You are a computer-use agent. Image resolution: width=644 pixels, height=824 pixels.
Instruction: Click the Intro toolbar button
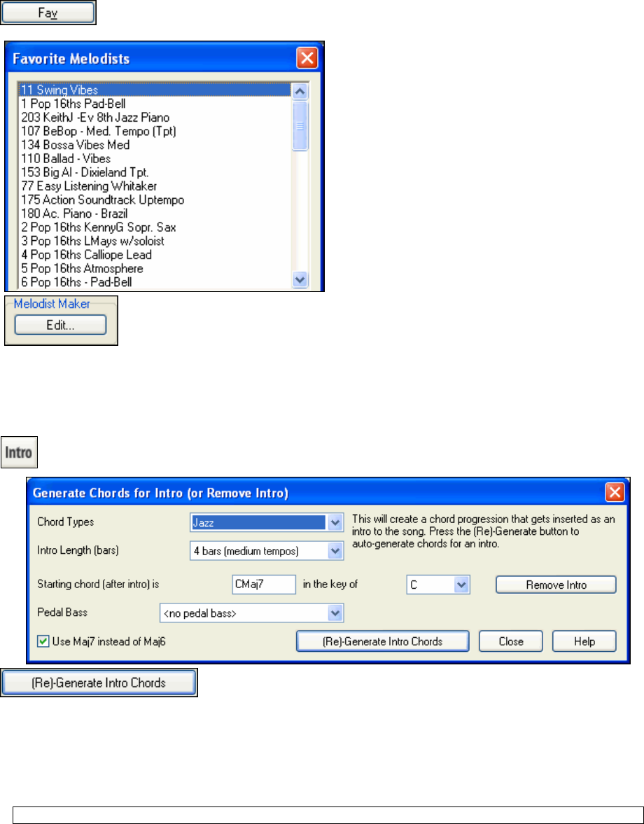pos(19,452)
